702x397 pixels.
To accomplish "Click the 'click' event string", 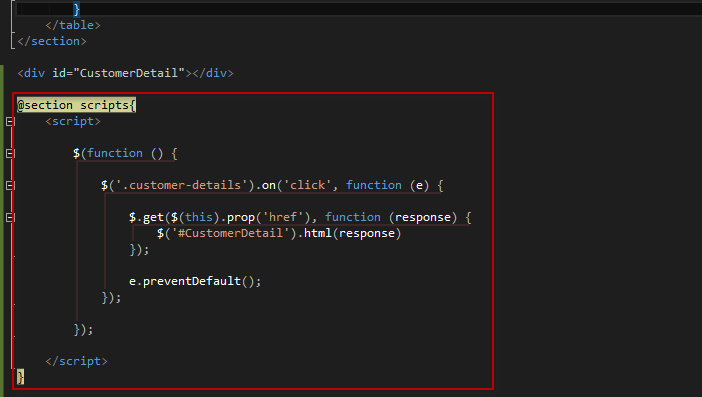I will (x=307, y=185).
